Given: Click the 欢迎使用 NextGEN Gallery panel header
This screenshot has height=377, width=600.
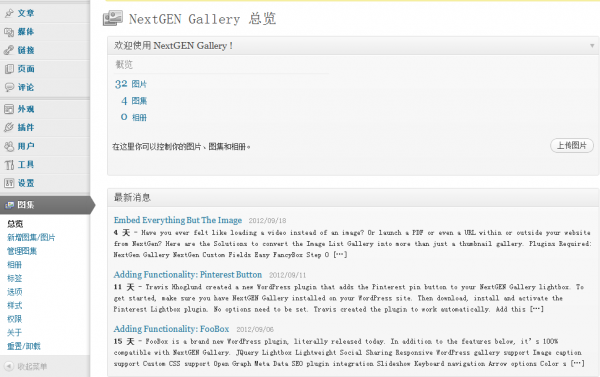Looking at the screenshot, I should pos(353,46).
